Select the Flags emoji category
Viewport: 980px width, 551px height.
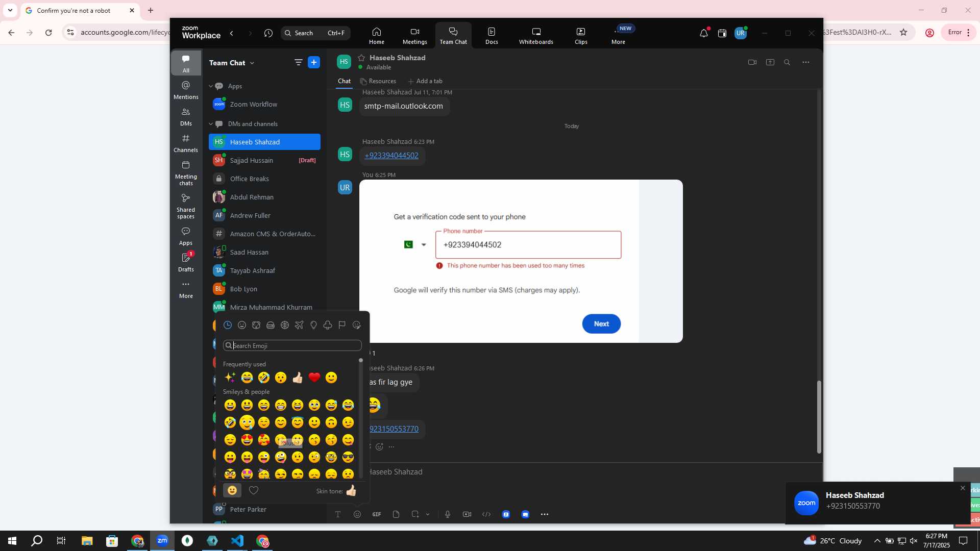coord(342,325)
